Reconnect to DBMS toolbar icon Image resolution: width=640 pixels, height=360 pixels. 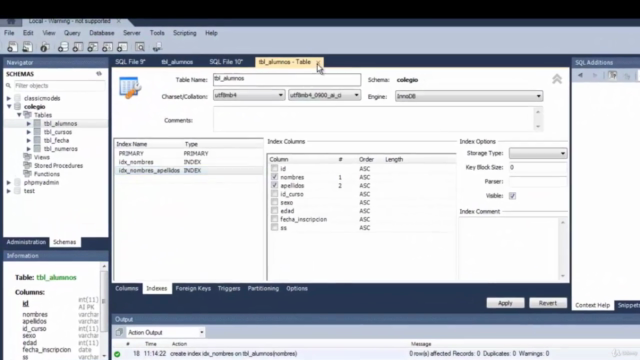(157, 47)
